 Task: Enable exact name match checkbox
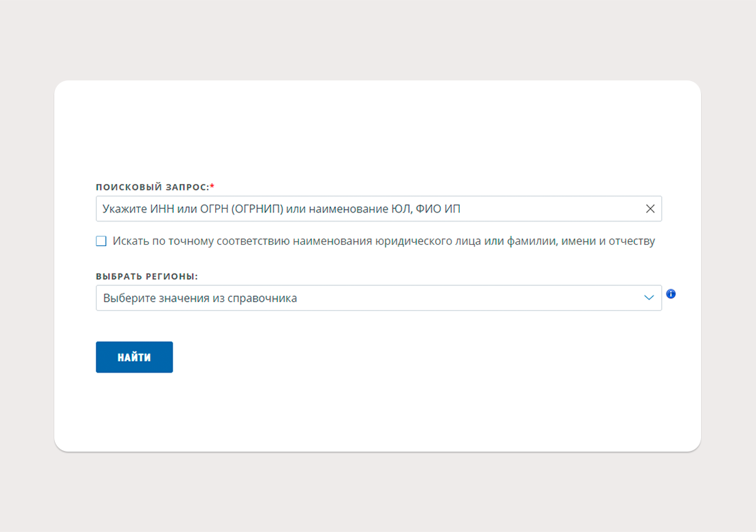click(x=101, y=241)
